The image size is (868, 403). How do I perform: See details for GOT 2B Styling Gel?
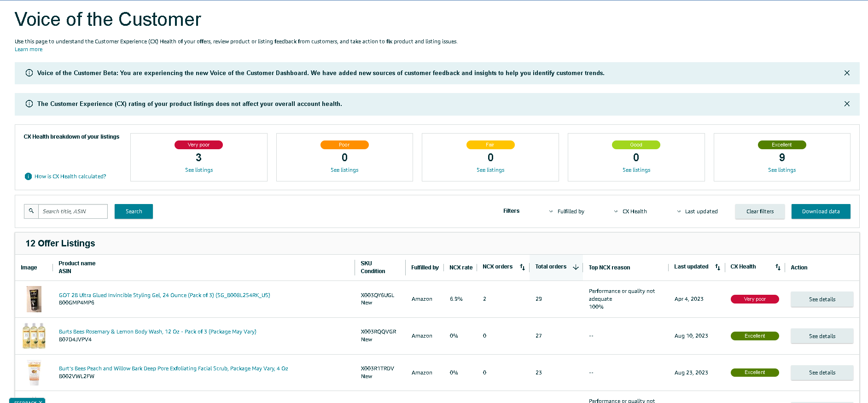(x=822, y=299)
